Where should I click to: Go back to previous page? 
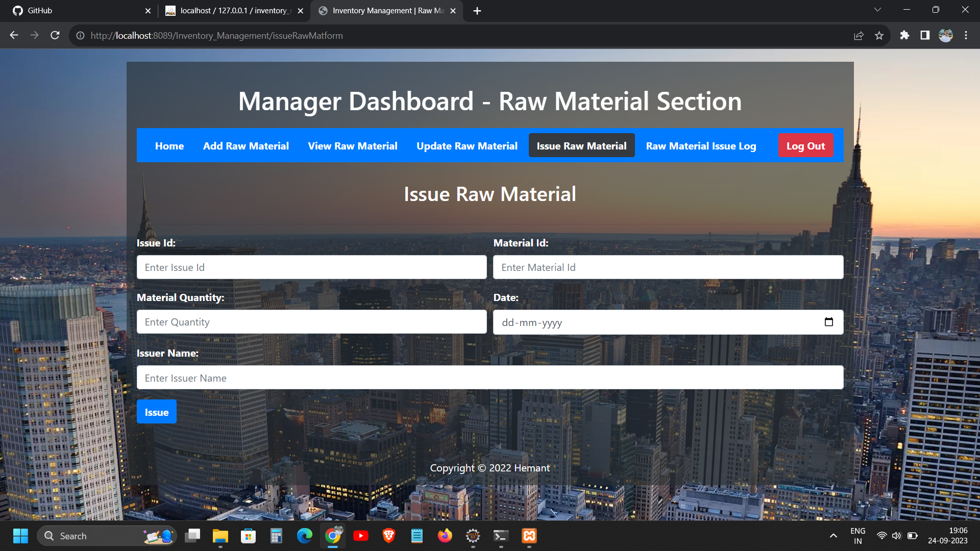pyautogui.click(x=14, y=35)
